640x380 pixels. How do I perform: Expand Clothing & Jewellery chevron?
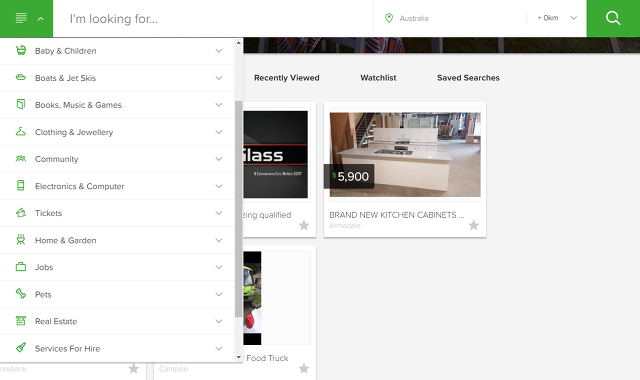tap(219, 132)
